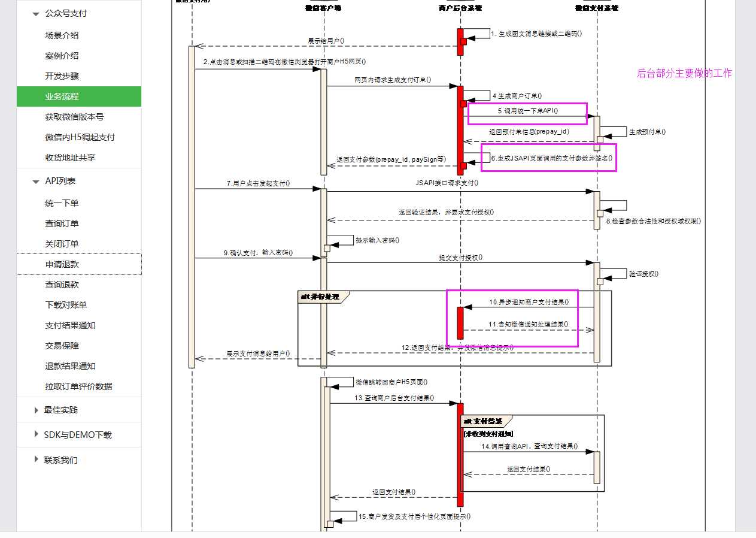The width and height of the screenshot is (756, 538).
Task: Expand the 最佳实践 section arrow
Action: (x=36, y=410)
